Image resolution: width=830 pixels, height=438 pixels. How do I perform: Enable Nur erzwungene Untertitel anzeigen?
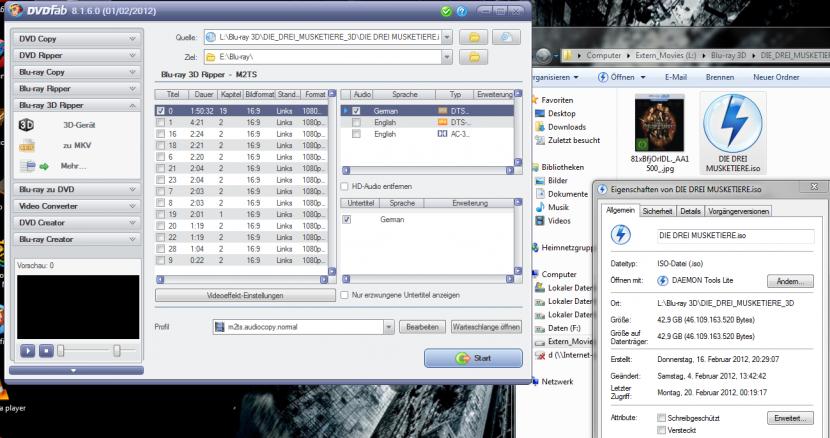(345, 295)
